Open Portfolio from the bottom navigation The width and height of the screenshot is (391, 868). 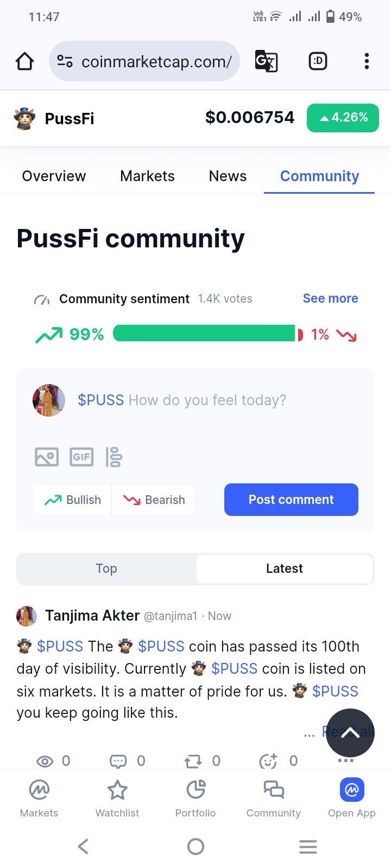tap(195, 798)
